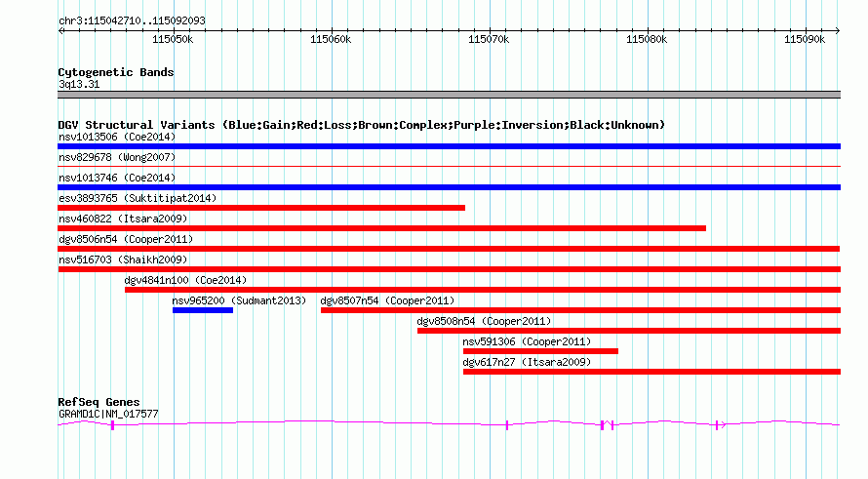Image resolution: width=868 pixels, height=479 pixels.
Task: Click the red bar of dgv8508n54
Action: coord(629,331)
